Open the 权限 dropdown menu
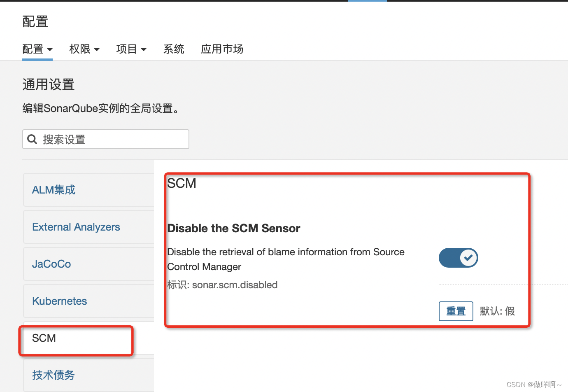Viewport: 568px width, 392px height. (x=84, y=49)
